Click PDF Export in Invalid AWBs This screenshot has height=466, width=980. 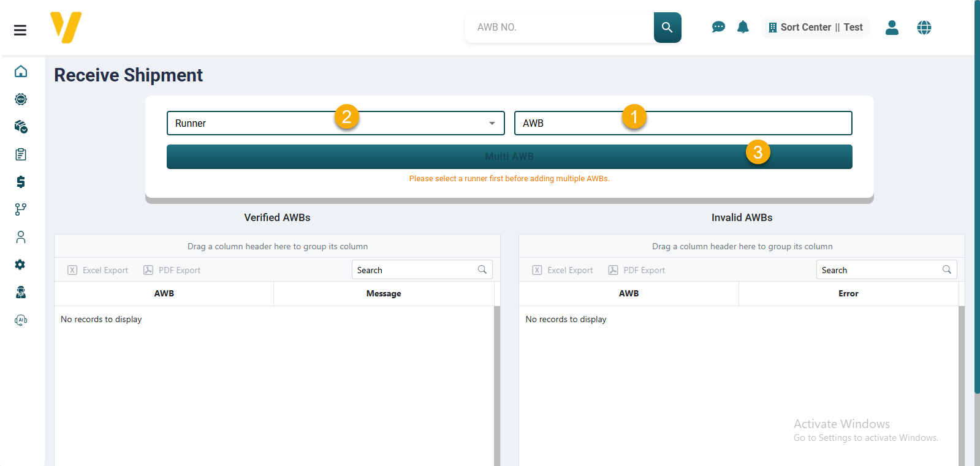(637, 270)
